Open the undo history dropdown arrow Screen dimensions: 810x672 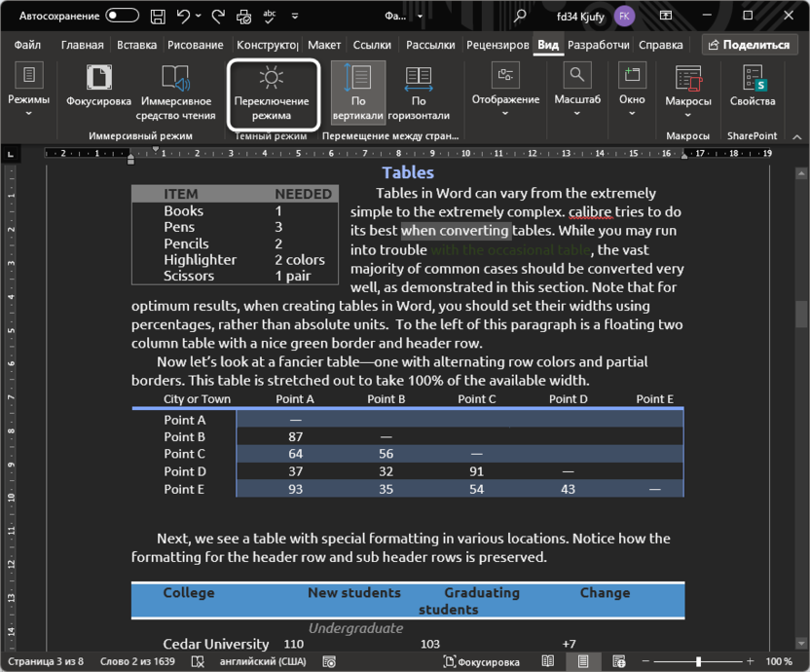[x=199, y=16]
